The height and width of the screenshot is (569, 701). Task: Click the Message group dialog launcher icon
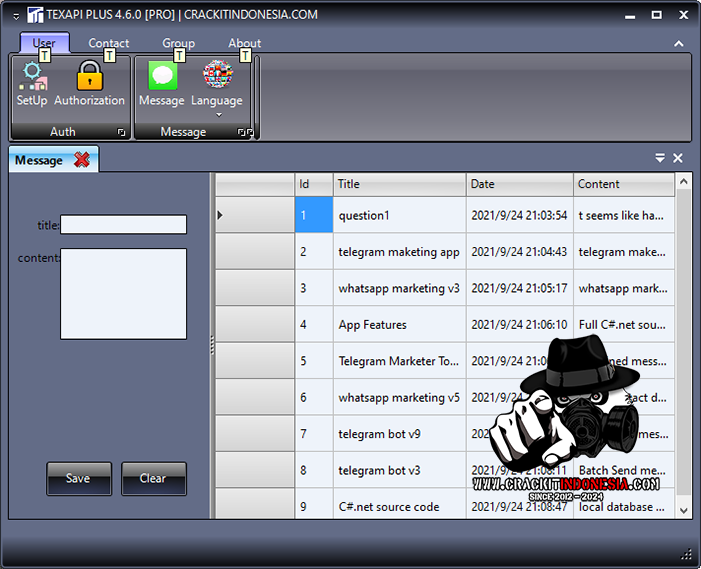click(x=242, y=132)
